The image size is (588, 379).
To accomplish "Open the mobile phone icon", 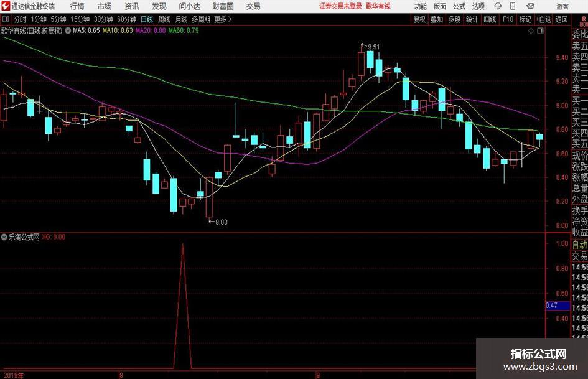I will [x=513, y=6].
